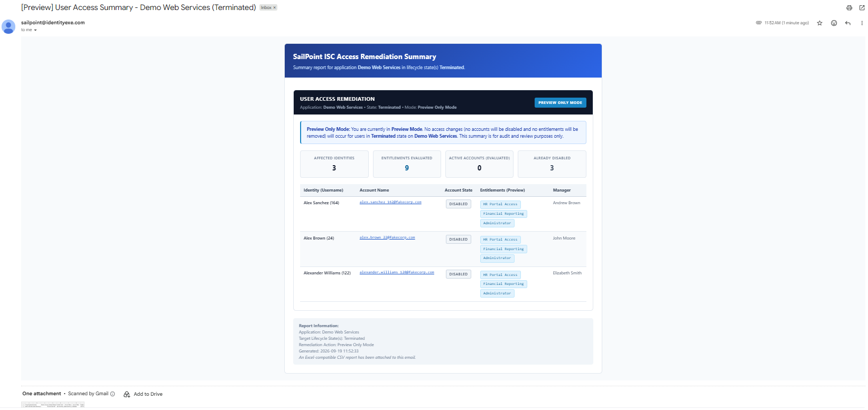Expand the 'to me' recipient details
Image resolution: width=868 pixels, height=410 pixels.
[35, 30]
